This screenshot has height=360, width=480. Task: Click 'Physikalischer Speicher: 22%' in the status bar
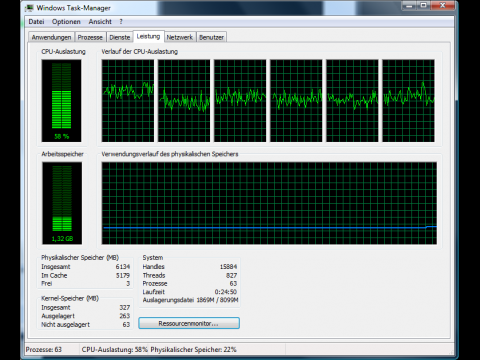[193, 350]
